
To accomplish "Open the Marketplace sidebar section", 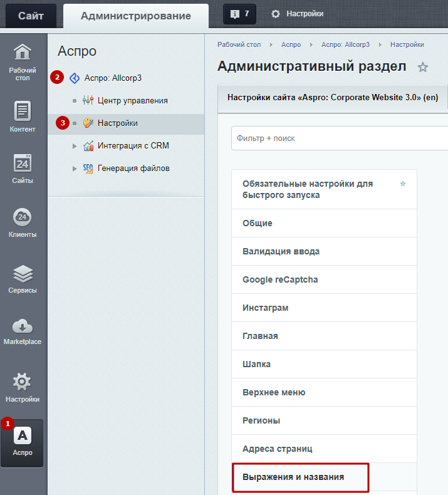I will point(23,331).
